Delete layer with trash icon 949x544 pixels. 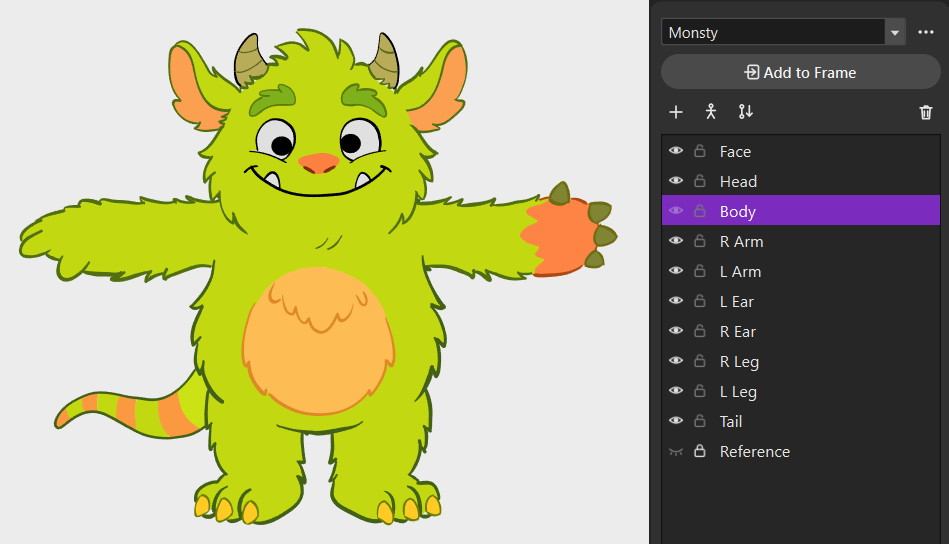click(x=925, y=112)
